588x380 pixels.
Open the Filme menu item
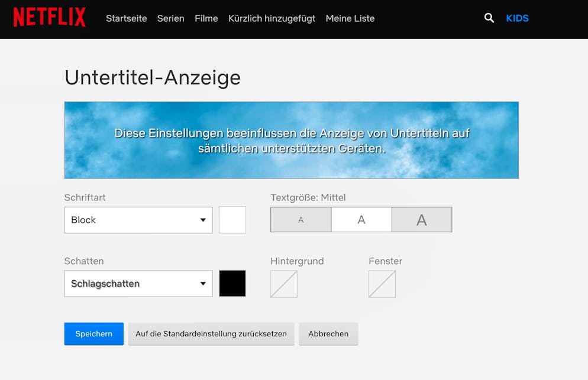tap(206, 18)
